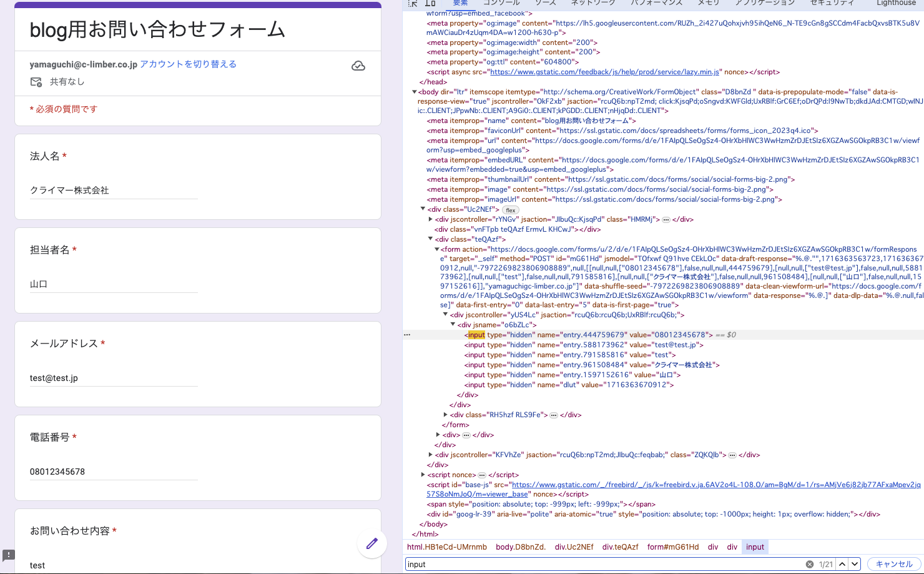Switch to the ネットワーク tab
Screen dimensions: 924x574
coord(592,3)
